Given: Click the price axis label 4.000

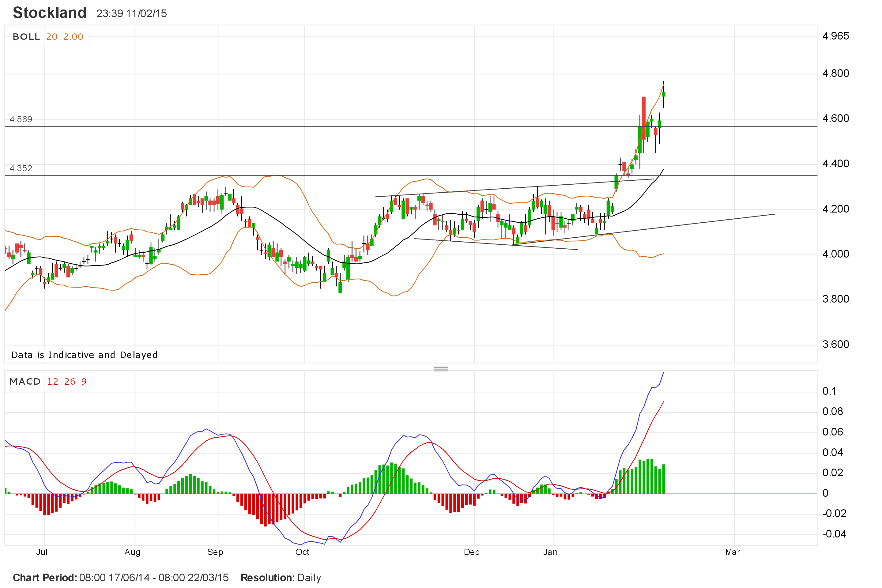Looking at the screenshot, I should point(835,254).
